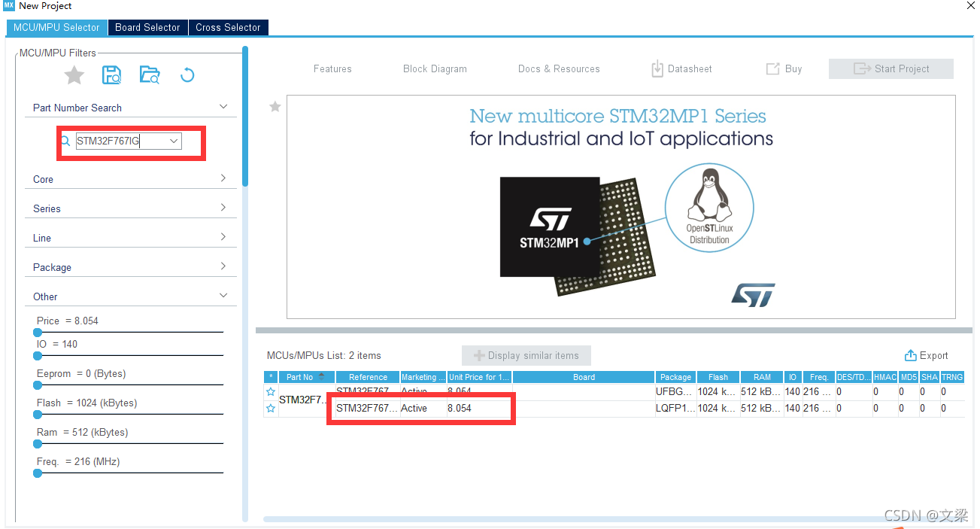
Task: Sort by the TRNG column header
Action: click(951, 377)
